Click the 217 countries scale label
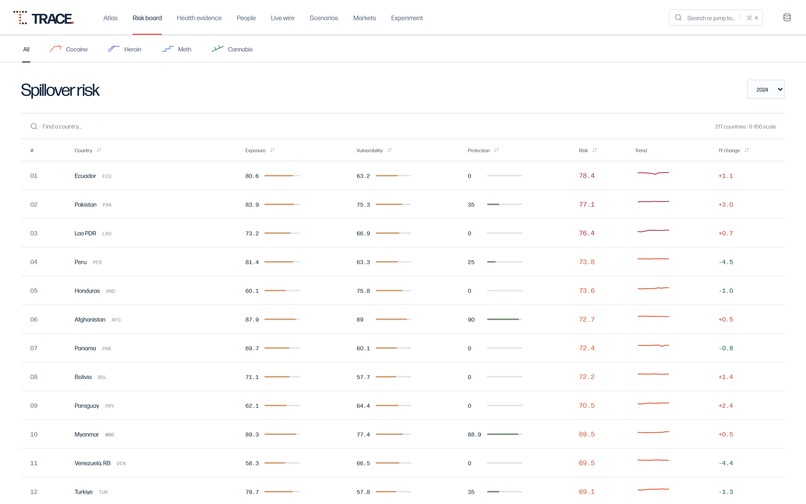Screen dimensions: 806x504 745,127
